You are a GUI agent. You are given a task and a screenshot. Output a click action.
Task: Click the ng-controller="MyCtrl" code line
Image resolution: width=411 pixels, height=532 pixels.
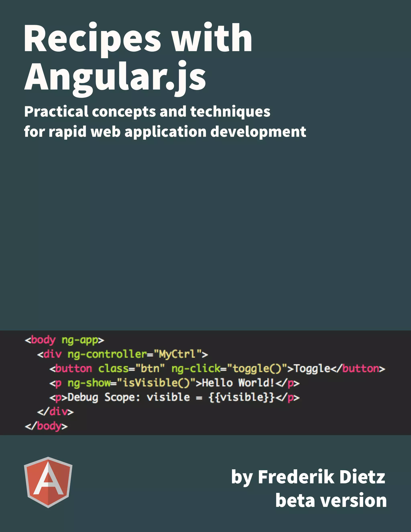(x=122, y=354)
